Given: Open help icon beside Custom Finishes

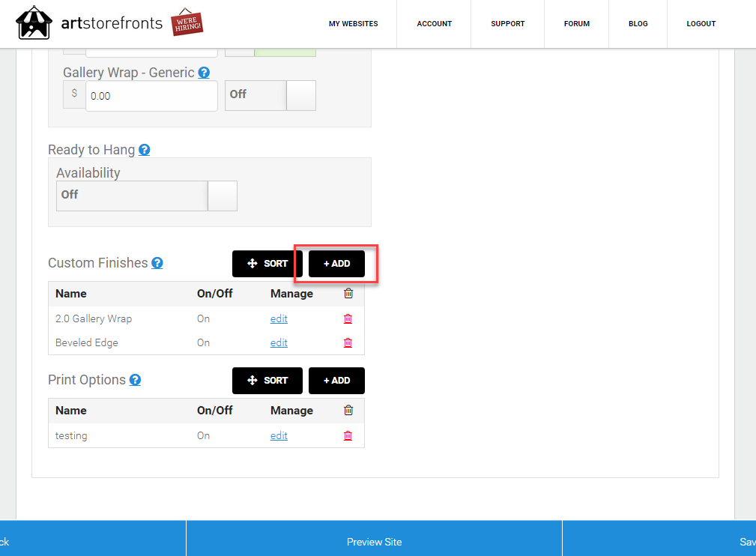Looking at the screenshot, I should coord(157,263).
